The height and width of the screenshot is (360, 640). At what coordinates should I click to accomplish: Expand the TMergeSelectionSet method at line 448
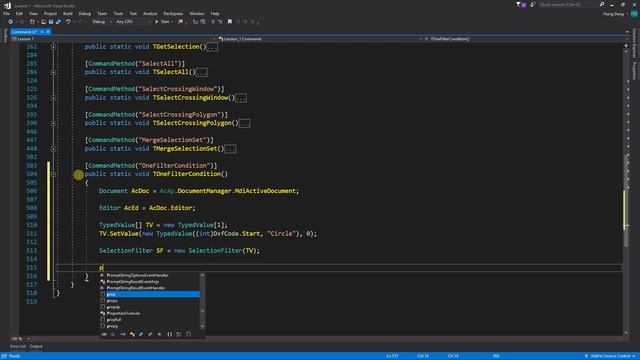coord(53,149)
